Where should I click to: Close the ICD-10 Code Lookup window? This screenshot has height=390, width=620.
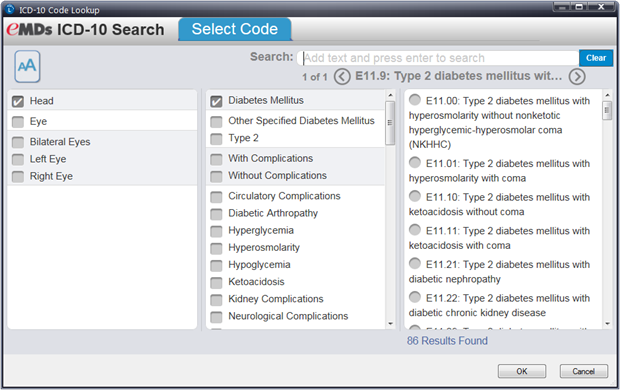601,7
